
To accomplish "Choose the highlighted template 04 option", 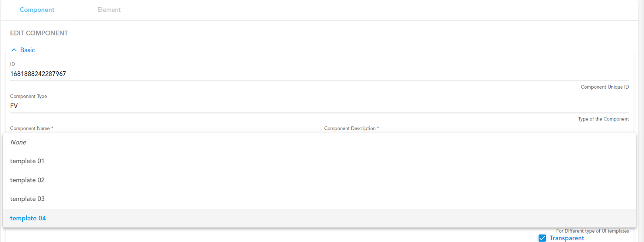I will pyautogui.click(x=28, y=218).
